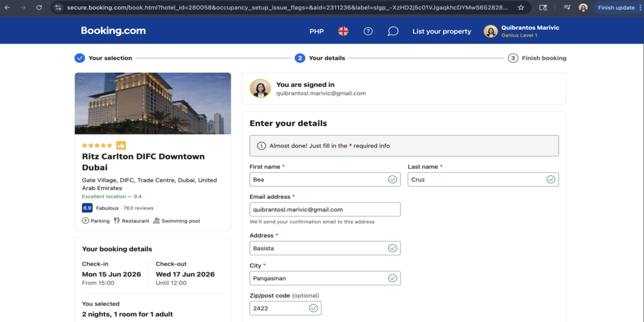Open help question mark icon
Image resolution: width=644 pixels, height=322 pixels.
pyautogui.click(x=368, y=31)
